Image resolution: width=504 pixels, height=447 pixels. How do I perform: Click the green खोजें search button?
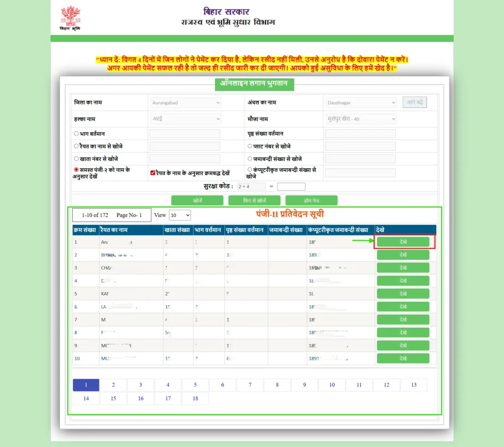[x=197, y=200]
